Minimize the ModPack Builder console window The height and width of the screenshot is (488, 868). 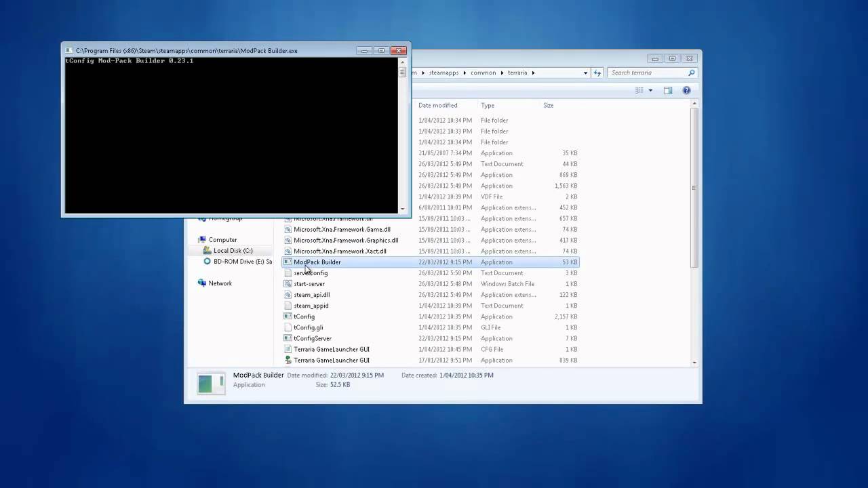(x=365, y=50)
